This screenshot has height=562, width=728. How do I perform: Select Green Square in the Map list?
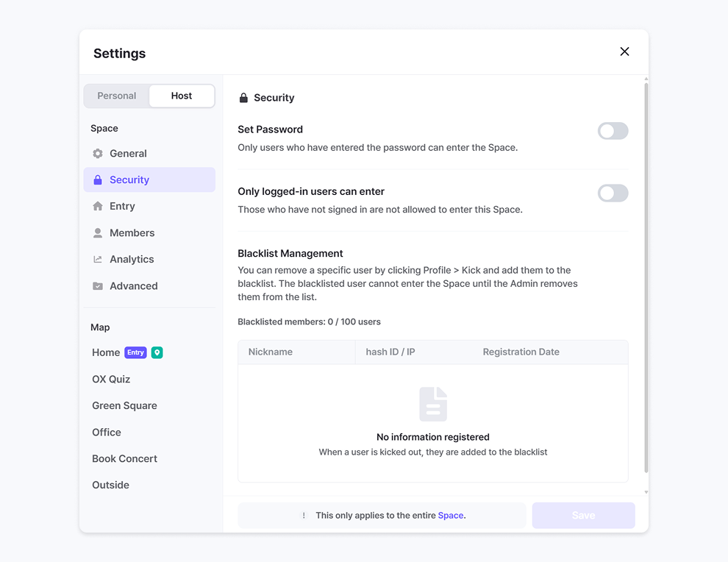(124, 406)
